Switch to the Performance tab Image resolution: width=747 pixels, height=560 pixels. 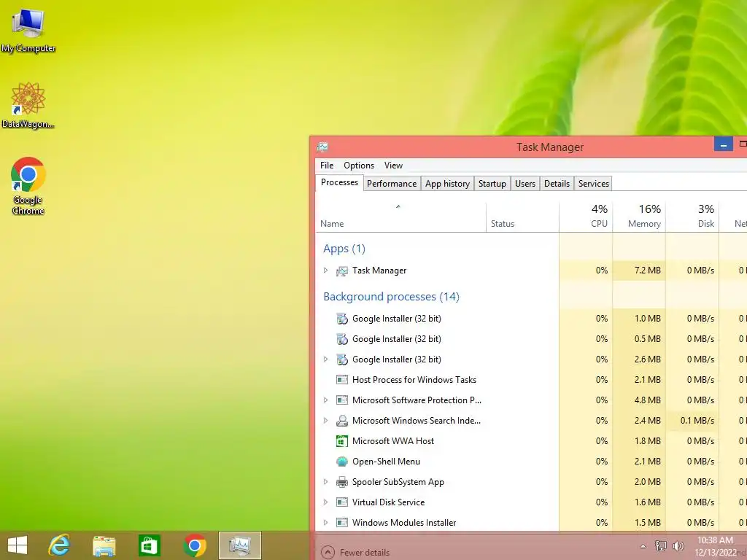[392, 184]
